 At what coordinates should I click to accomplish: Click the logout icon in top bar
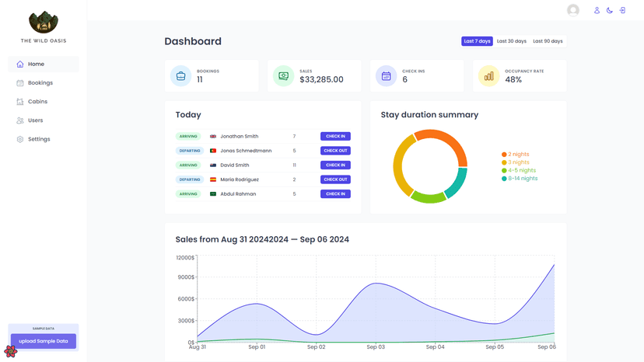(x=622, y=11)
